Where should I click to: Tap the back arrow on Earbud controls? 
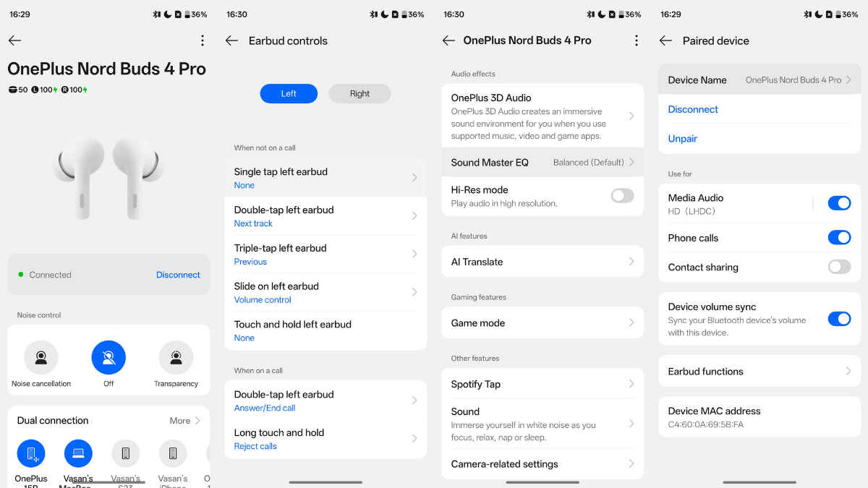(231, 41)
